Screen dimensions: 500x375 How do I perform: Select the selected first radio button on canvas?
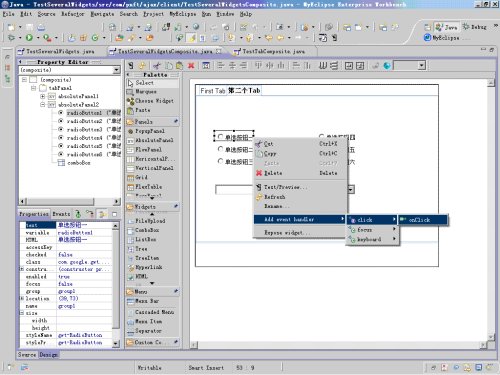pos(234,137)
